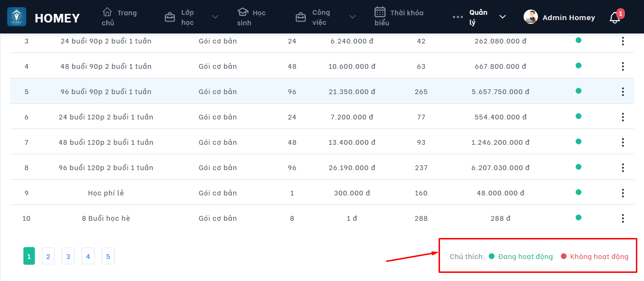Click status indicator for row 8

point(579,167)
